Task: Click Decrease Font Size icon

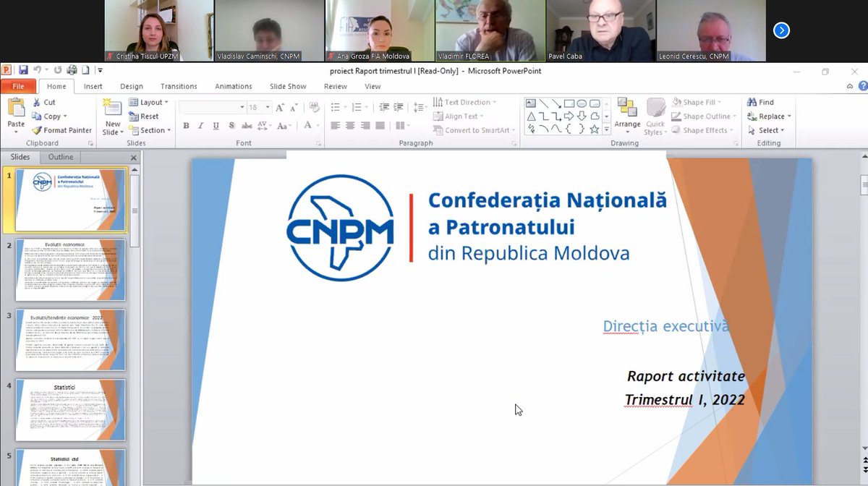Action: [294, 107]
